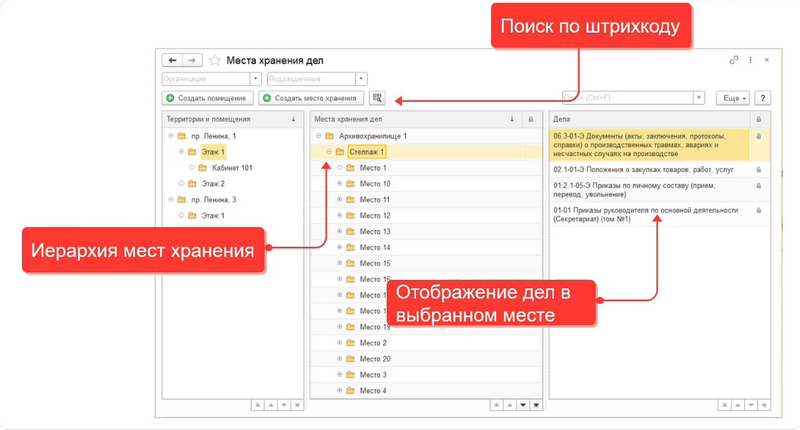
Task: Select the 02.1-01-Э Положения о закупках case
Action: point(645,170)
